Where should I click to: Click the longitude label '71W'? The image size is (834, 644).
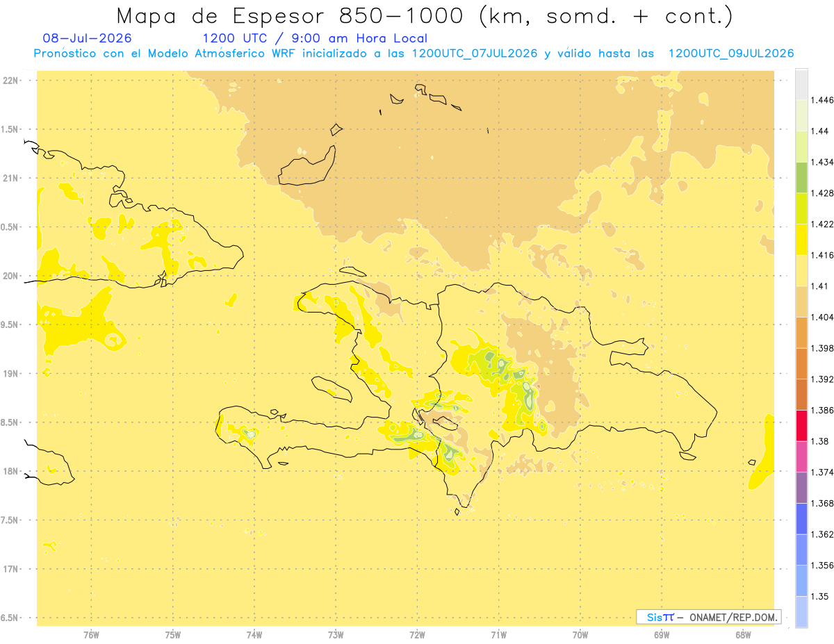point(499,634)
